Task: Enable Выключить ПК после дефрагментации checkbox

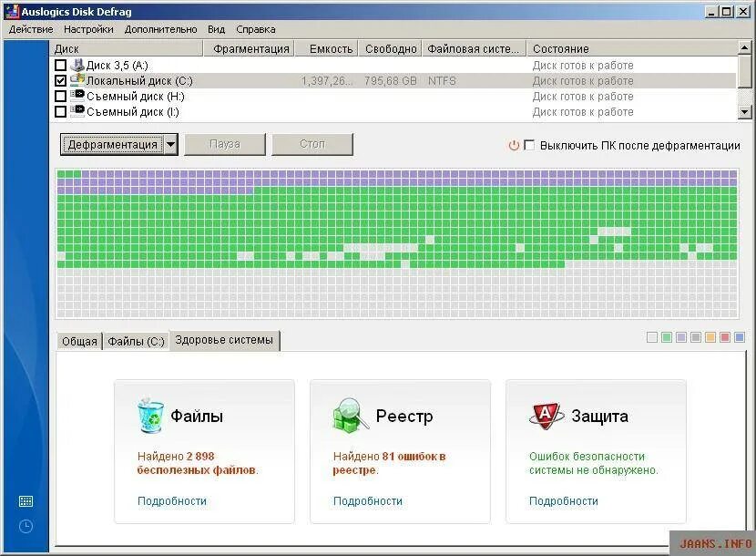Action: [x=529, y=145]
